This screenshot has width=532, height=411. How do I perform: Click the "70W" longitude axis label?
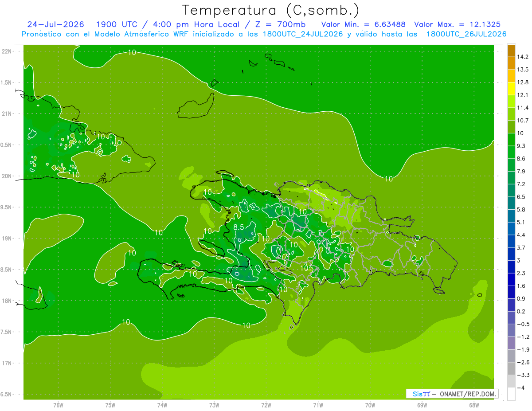coord(370,406)
